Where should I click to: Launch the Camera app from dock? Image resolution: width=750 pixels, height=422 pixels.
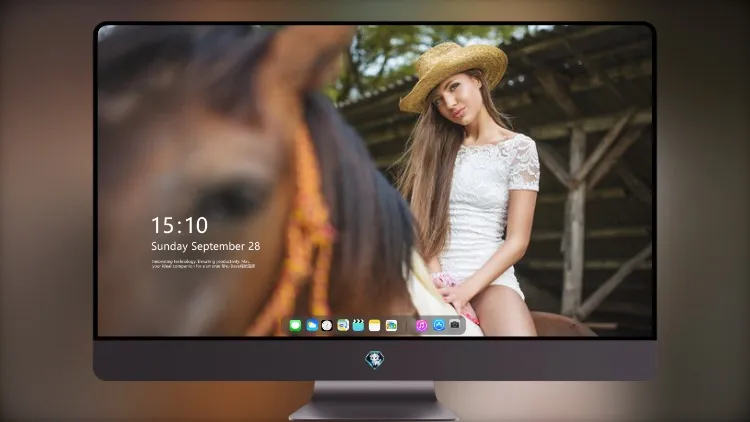455,325
